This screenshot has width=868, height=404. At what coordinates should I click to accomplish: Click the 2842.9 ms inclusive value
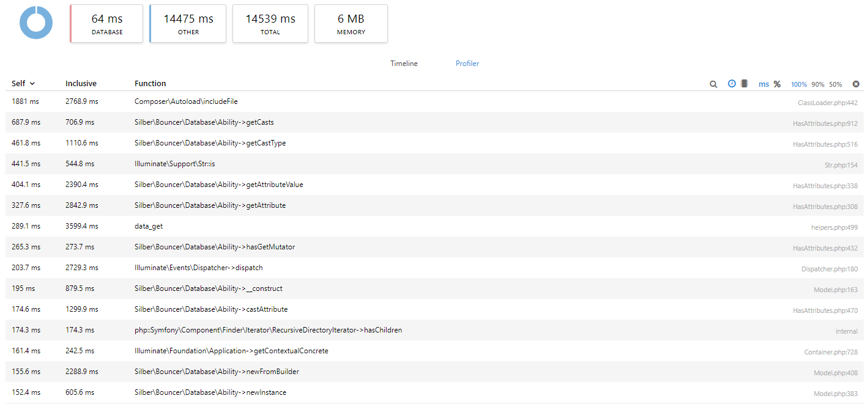82,205
